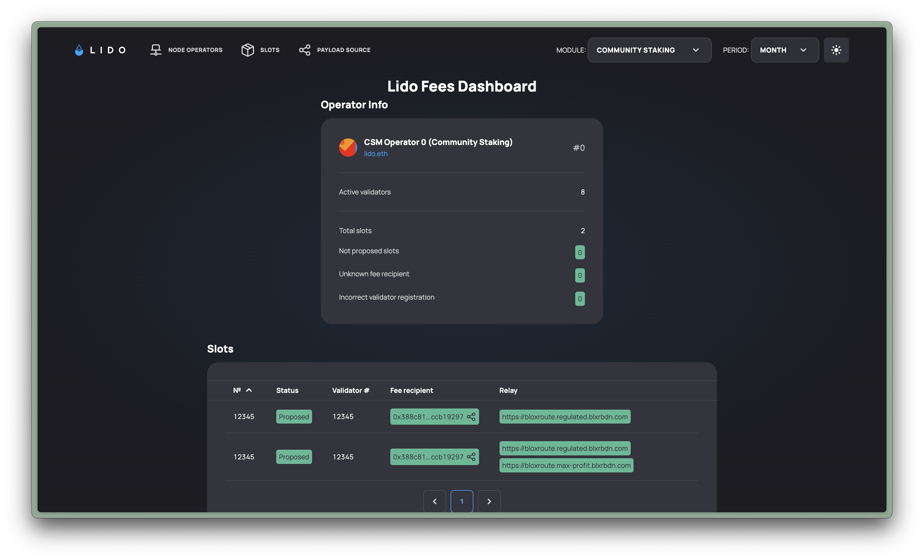
Task: Click the Total slots value 2
Action: tap(582, 231)
